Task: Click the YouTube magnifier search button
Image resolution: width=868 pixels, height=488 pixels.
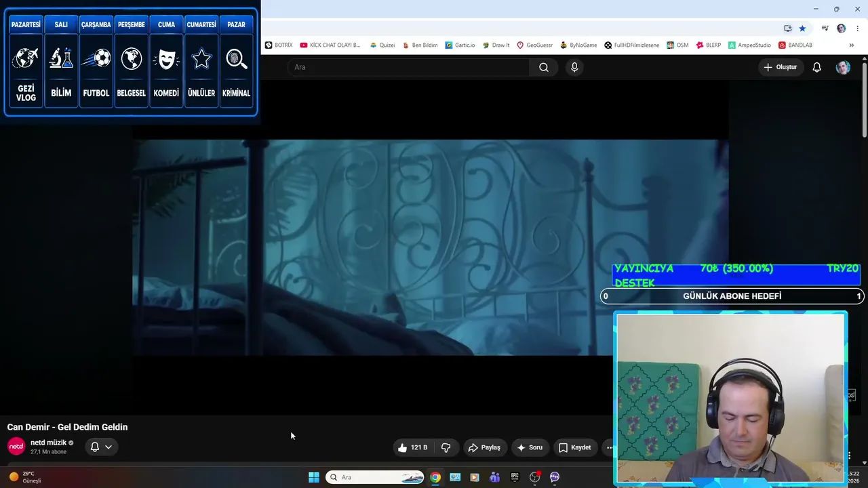Action: click(544, 67)
